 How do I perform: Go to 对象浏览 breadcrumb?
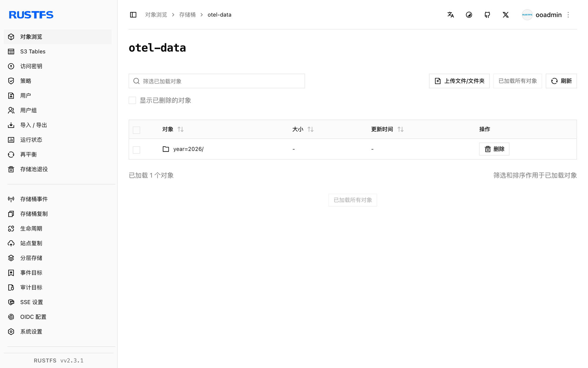156,15
